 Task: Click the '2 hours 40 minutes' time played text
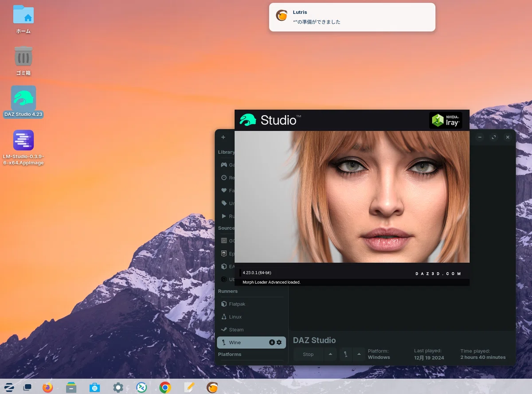483,357
